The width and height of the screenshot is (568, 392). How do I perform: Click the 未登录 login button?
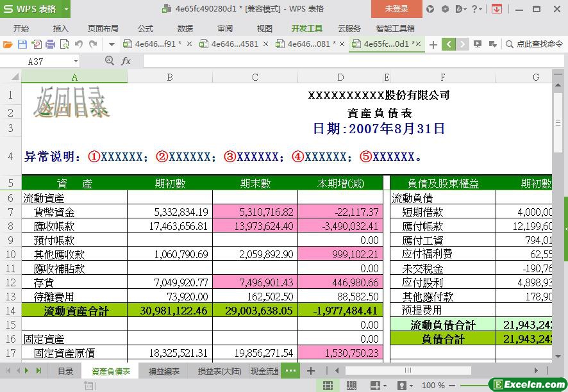click(396, 9)
